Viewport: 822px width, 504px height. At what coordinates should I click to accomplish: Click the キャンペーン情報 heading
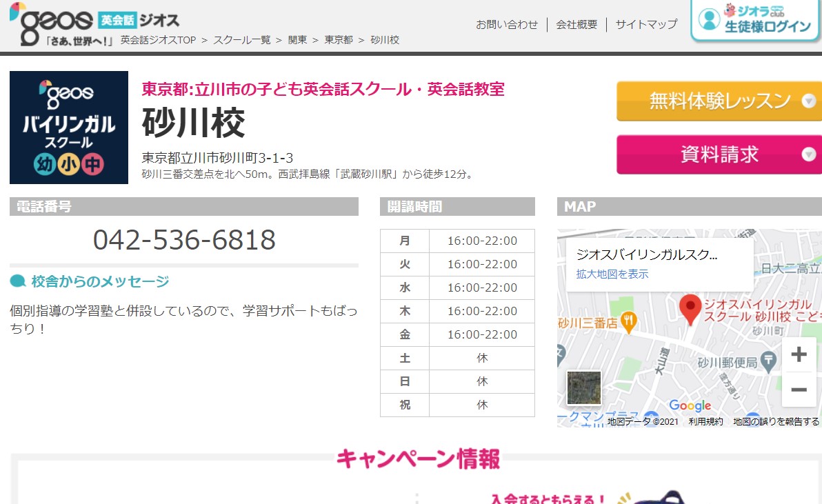pos(418,459)
